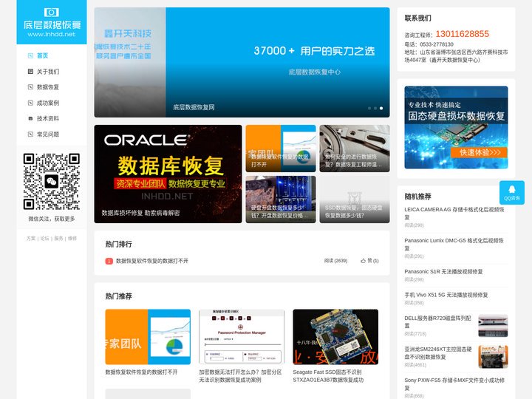Click 底层数据恢复网 banner caption
The width and height of the screenshot is (532, 399).
194,107
